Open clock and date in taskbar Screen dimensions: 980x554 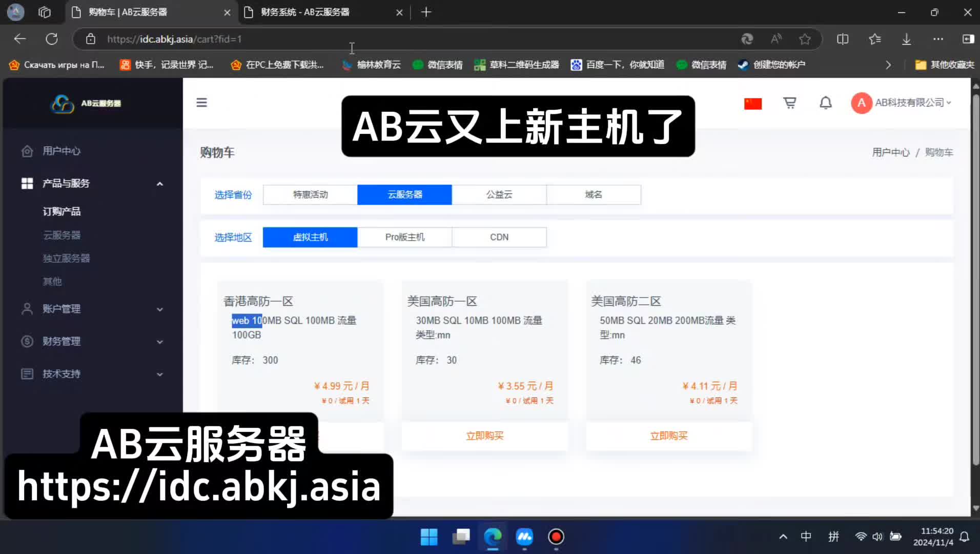click(934, 537)
